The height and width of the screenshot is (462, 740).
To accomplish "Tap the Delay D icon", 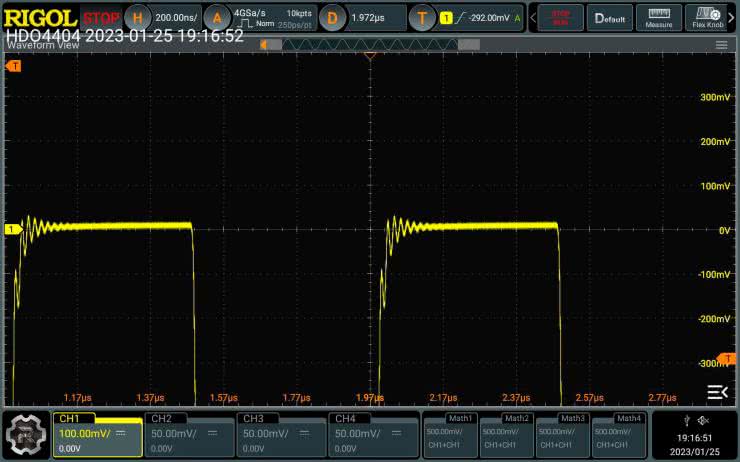I will (x=333, y=17).
